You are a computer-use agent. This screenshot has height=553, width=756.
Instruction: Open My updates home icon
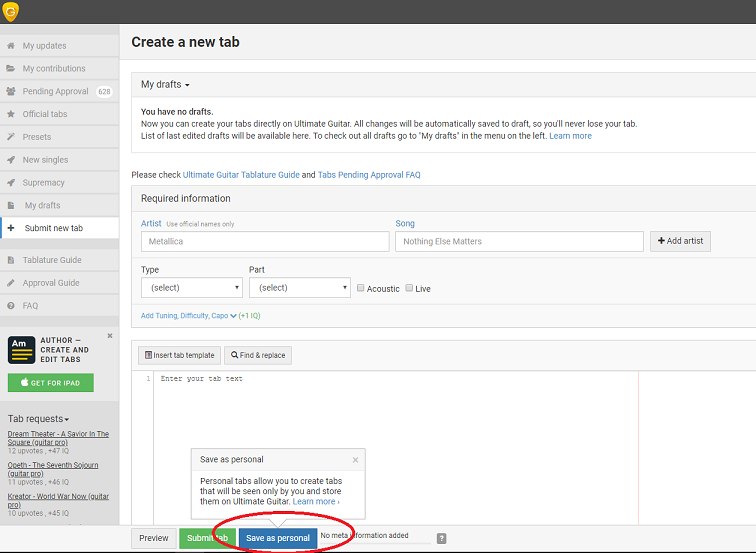11,46
